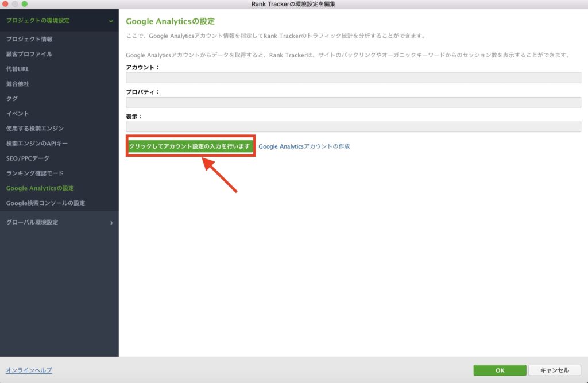Click the green maximize window button
The width and height of the screenshot is (588, 383).
tap(24, 4)
